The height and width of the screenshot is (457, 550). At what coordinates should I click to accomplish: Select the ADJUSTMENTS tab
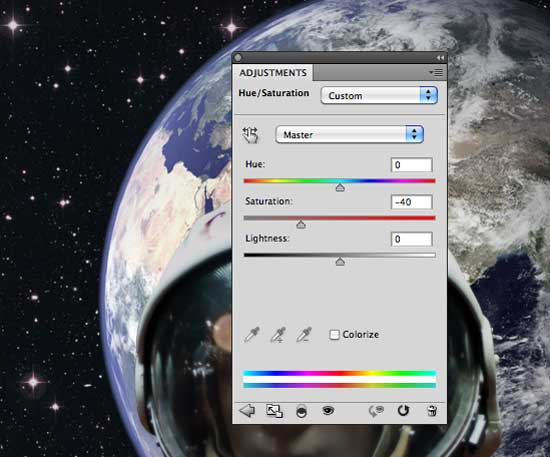click(273, 73)
